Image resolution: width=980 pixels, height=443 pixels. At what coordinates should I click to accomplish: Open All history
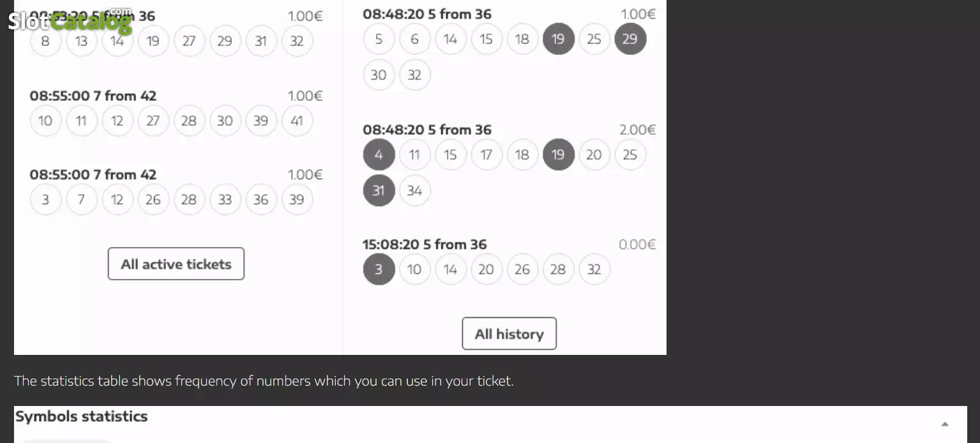[509, 334]
